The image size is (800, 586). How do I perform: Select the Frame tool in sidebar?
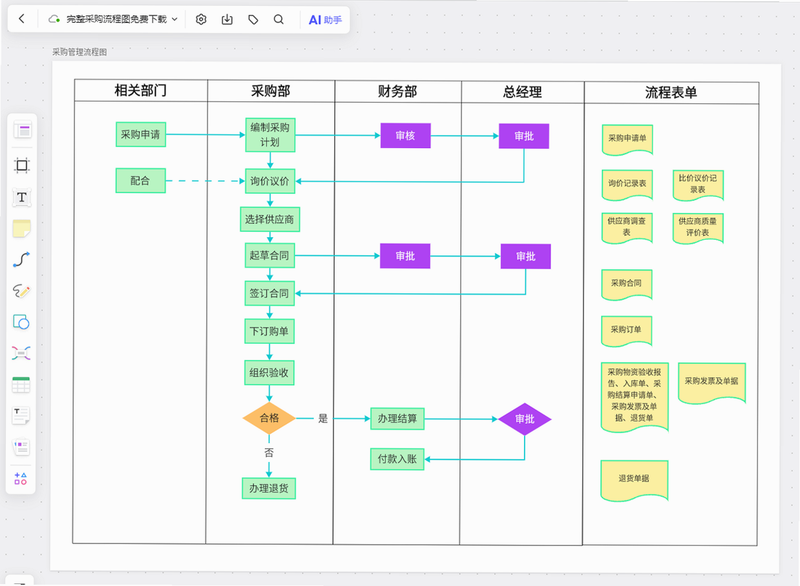[x=21, y=165]
